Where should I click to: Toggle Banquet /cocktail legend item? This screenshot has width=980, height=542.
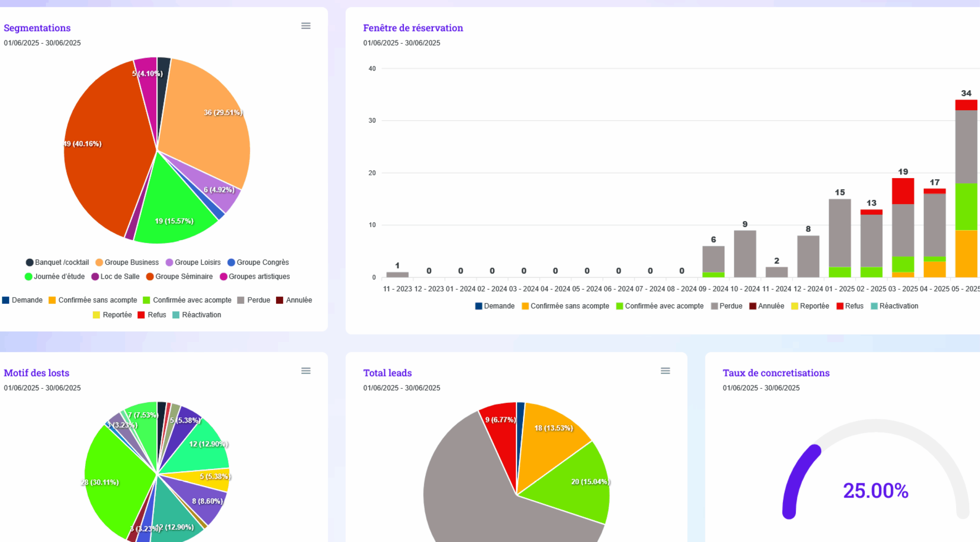(57, 262)
